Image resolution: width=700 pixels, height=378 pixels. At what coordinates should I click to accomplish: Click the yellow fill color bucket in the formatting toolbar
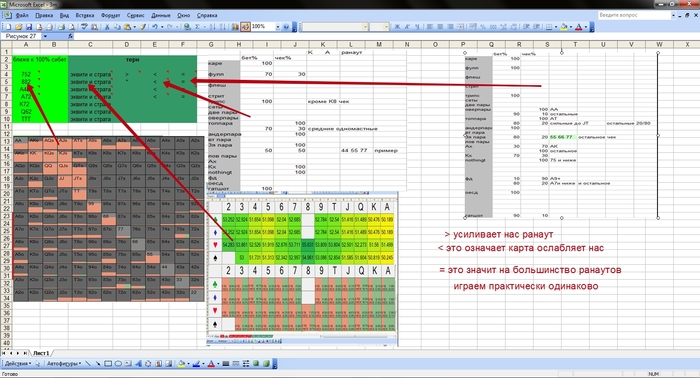click(564, 27)
